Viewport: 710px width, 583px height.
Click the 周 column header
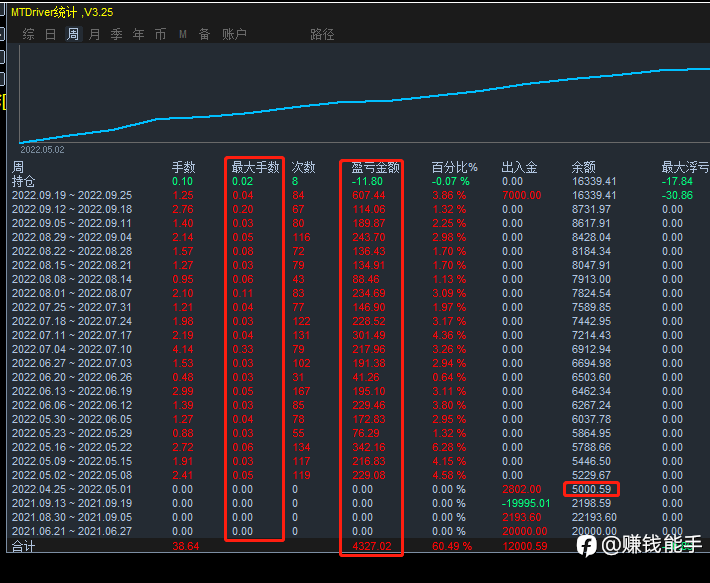pos(18,167)
